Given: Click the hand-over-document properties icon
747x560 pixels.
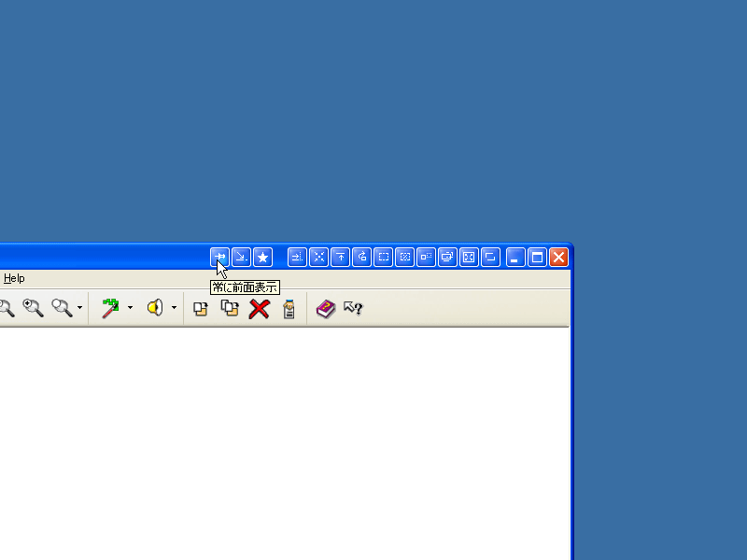Looking at the screenshot, I should coord(289,309).
